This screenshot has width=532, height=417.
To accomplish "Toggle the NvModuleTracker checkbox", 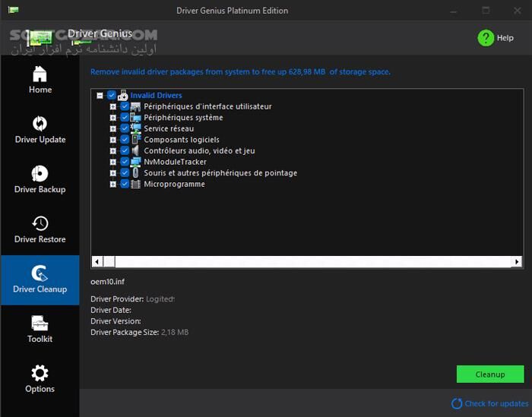I will coord(125,162).
